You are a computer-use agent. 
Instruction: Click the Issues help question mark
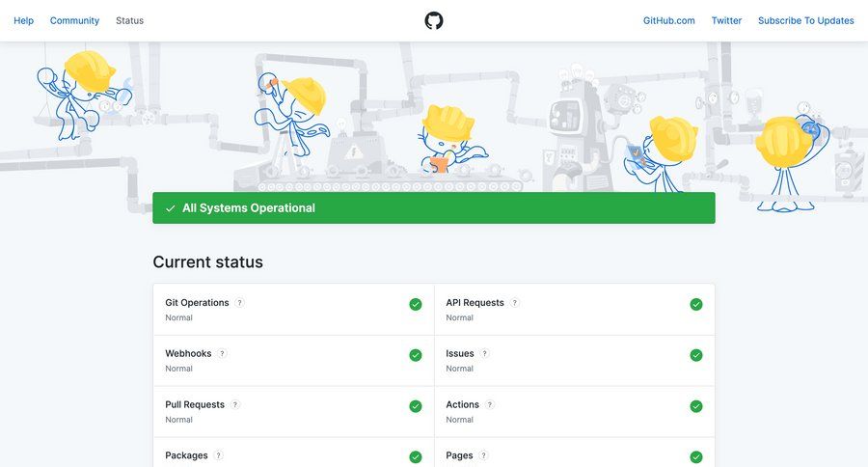(484, 353)
